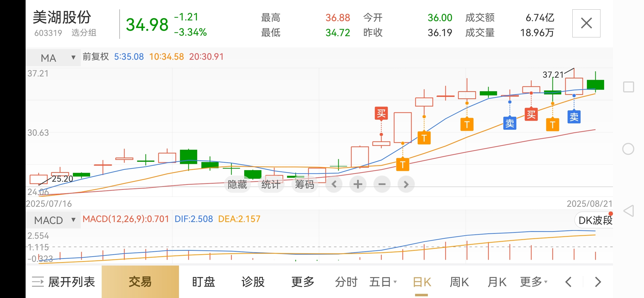Click the 筹码 chips button
Viewport: 644px width, 298px height.
click(x=305, y=184)
